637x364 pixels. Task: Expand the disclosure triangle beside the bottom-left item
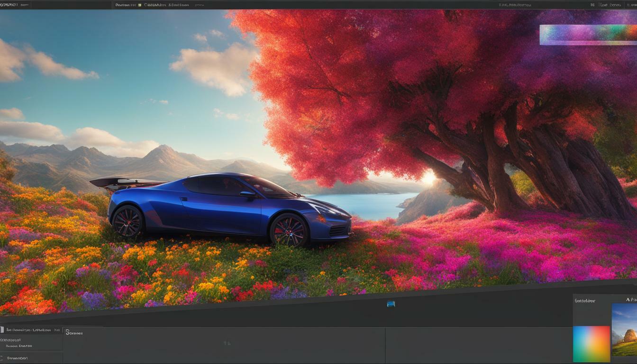tap(2, 356)
